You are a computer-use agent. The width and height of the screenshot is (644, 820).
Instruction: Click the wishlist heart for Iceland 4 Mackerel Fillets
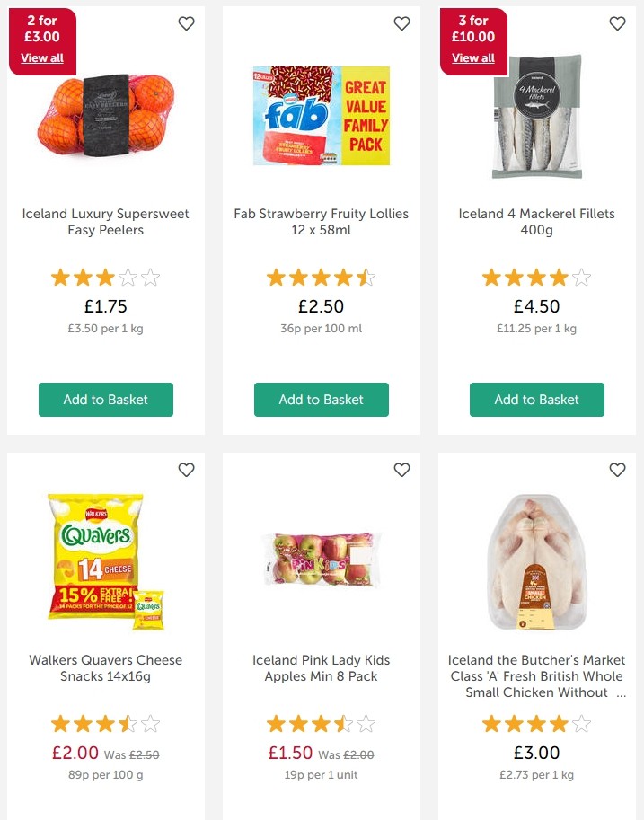617,24
